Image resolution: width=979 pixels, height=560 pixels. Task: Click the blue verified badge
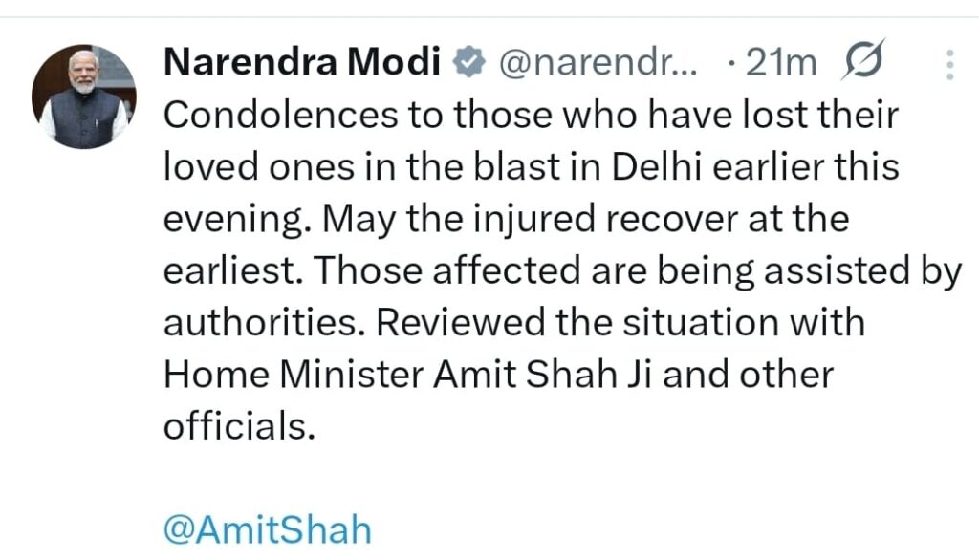pyautogui.click(x=467, y=63)
